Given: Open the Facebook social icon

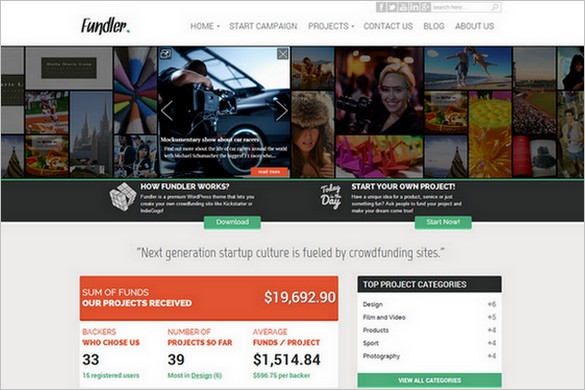Looking at the screenshot, I should tap(381, 7).
